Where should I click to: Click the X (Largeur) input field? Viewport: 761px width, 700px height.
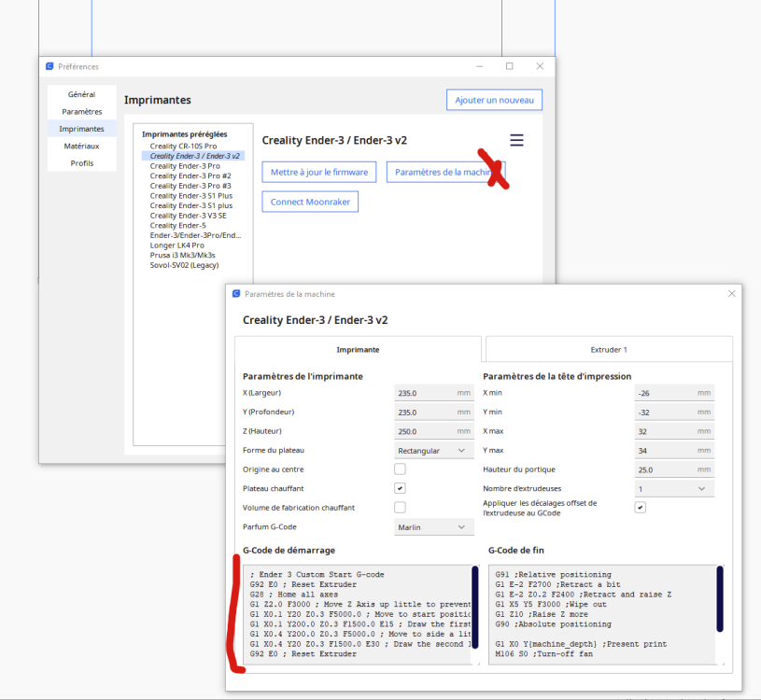433,393
